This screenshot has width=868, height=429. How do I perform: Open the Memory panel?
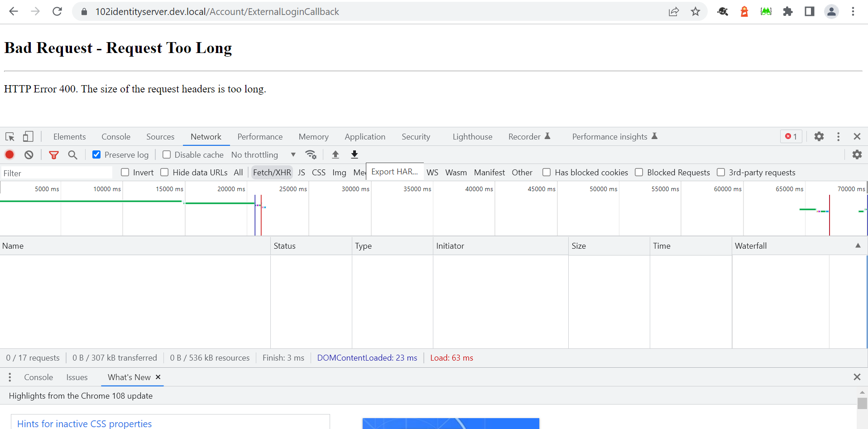[x=313, y=136]
